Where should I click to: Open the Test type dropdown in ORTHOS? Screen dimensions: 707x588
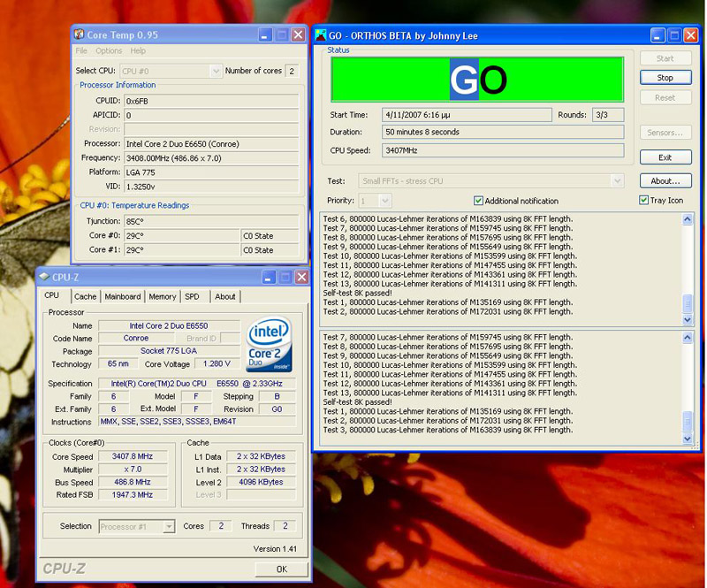[617, 181]
